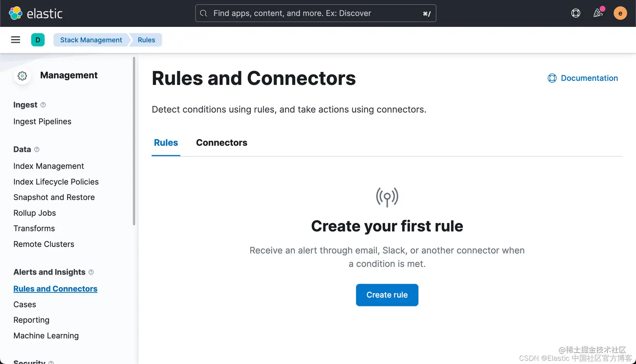This screenshot has width=636, height=364.
Task: Open the help lifebuoy icon in header
Action: coord(576,13)
